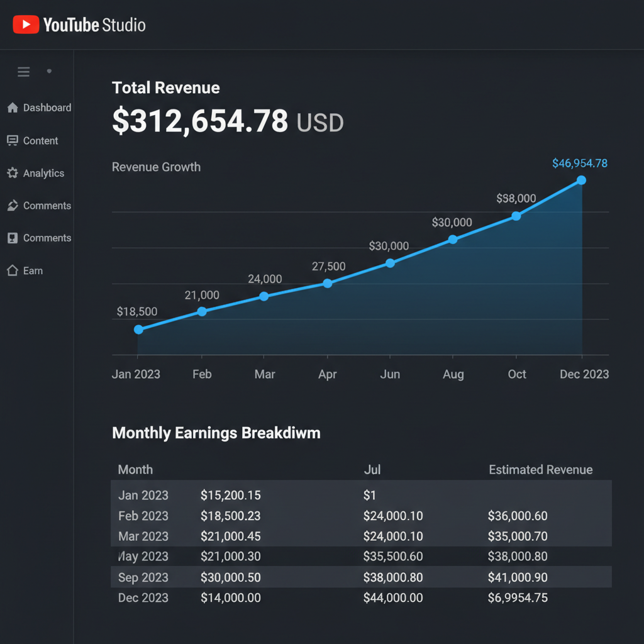Open the hamburger menu icon
Image resolution: width=644 pixels, height=644 pixels.
[23, 72]
